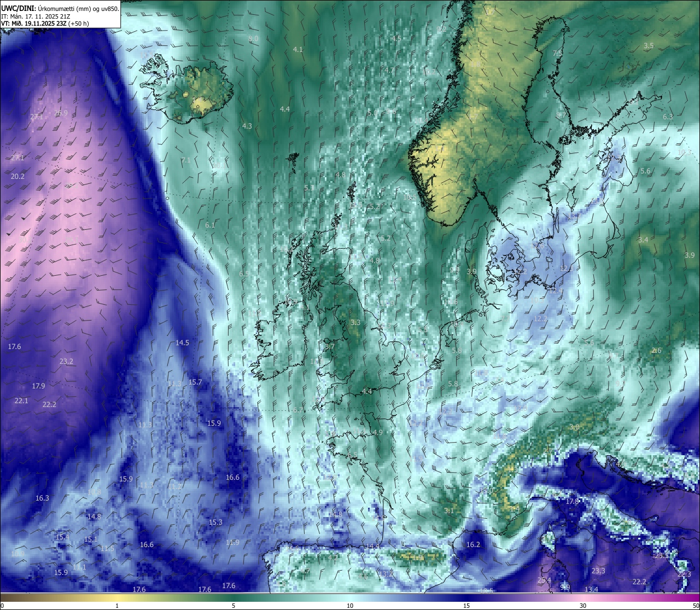This screenshot has height=610, width=700.
Task: Click the map value '15.7' southwest of Ireland
Action: click(x=195, y=382)
